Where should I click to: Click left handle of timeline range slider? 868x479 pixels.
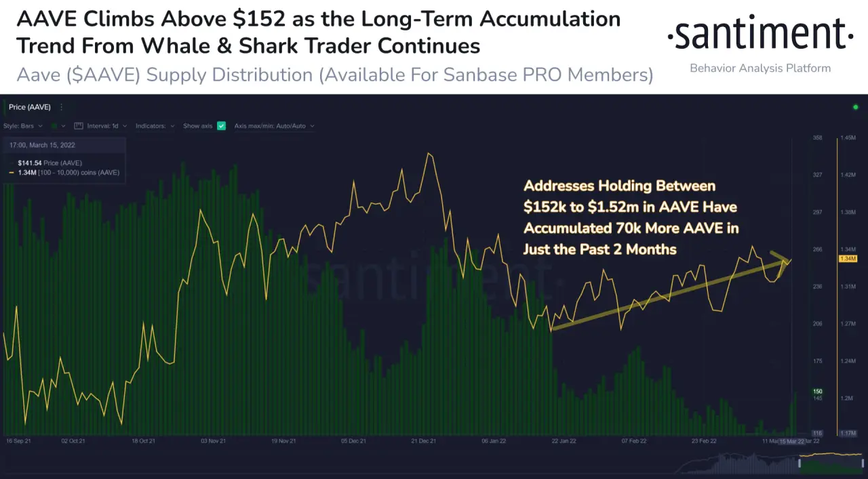click(x=800, y=463)
